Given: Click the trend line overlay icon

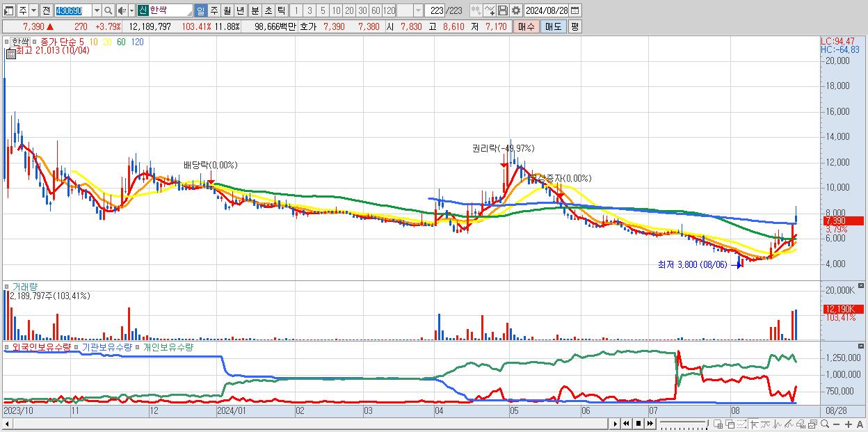Looking at the screenshot, I should click(766, 424).
